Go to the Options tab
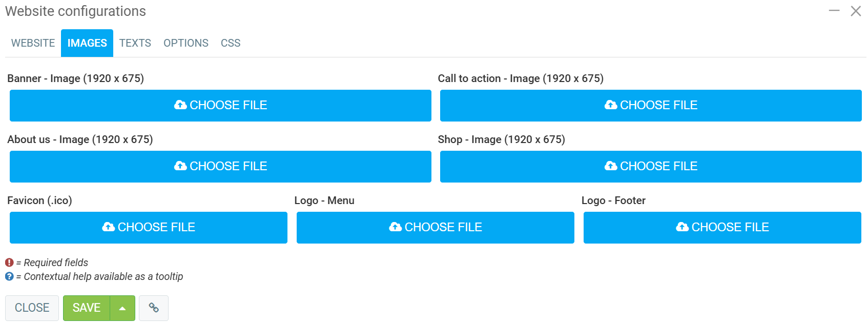Screen dimensions: 868x322 (186, 43)
